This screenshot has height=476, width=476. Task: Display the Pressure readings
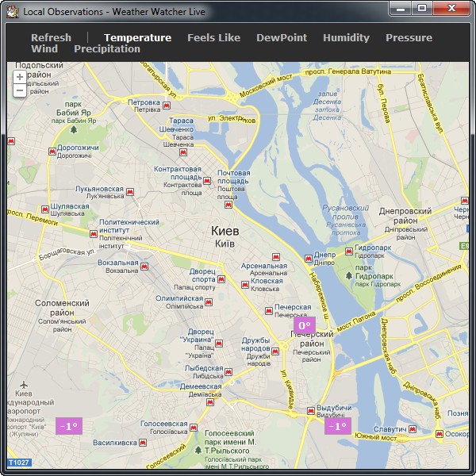409,37
